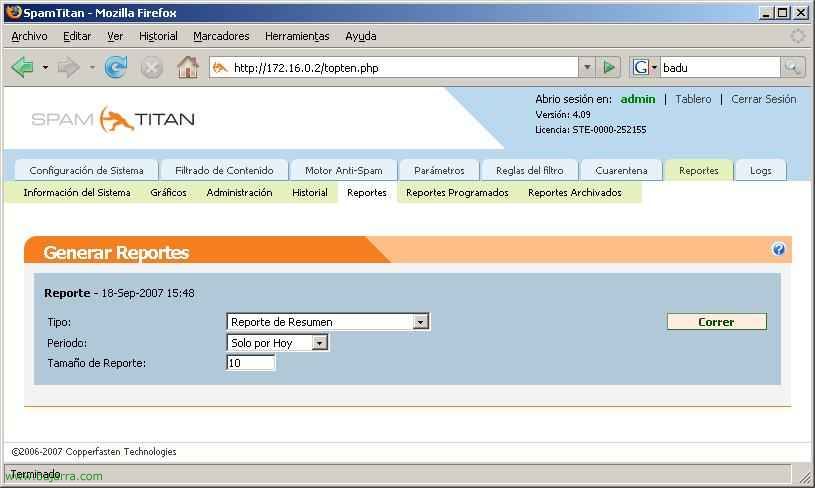Maximize the Firefox window
Screen dimensions: 815x488
[782, 12]
